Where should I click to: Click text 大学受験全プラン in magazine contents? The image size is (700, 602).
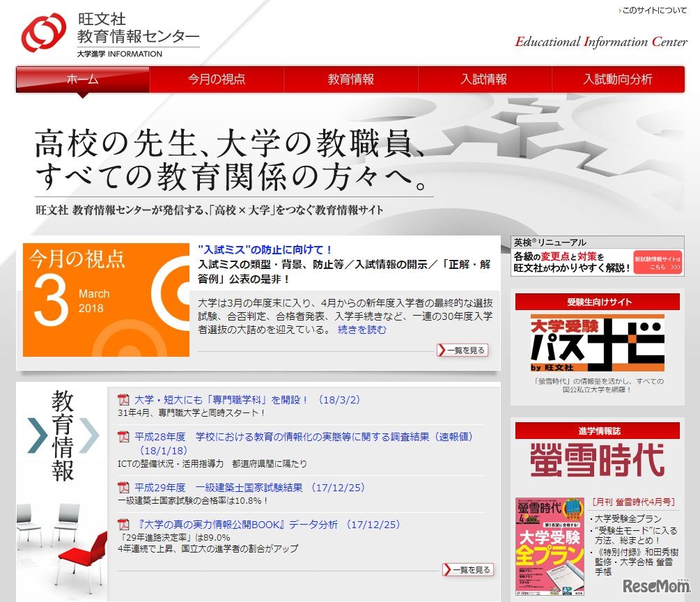click(628, 518)
